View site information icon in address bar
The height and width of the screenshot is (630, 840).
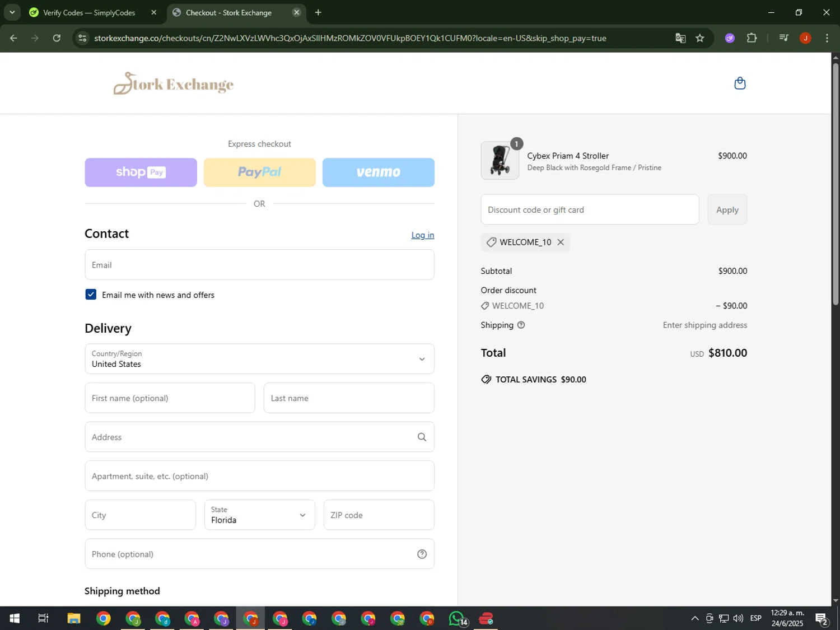pyautogui.click(x=82, y=38)
